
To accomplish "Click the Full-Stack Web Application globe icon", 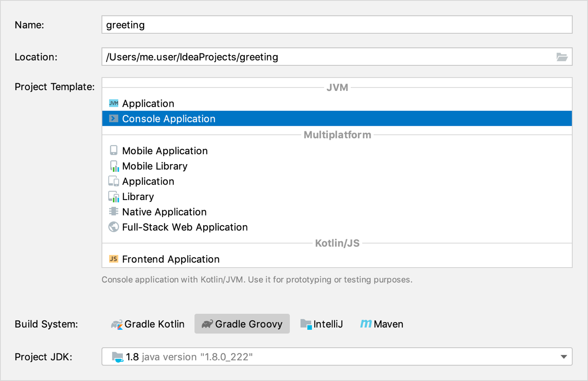I will point(114,227).
